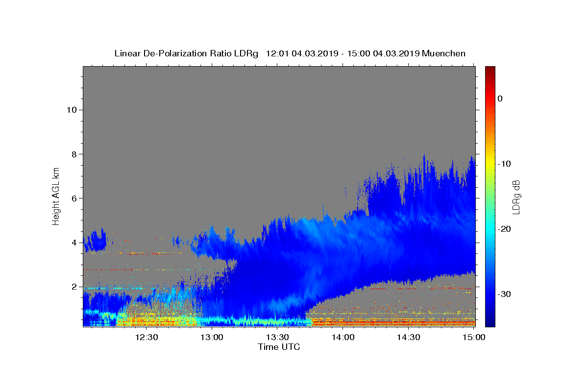Click the 13:30 time axis label

click(277, 337)
